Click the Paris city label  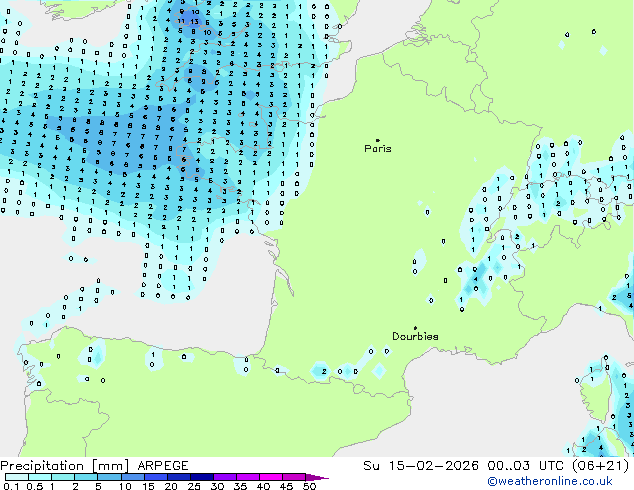[x=378, y=149]
